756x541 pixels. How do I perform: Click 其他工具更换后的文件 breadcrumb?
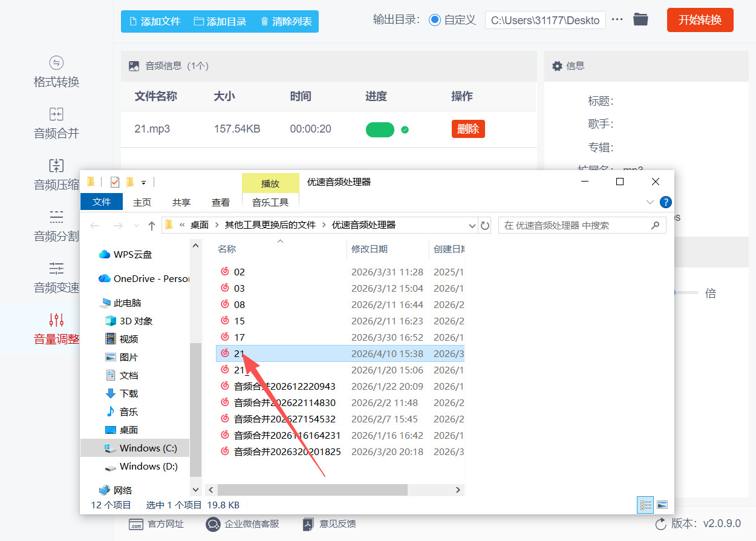pyautogui.click(x=270, y=225)
